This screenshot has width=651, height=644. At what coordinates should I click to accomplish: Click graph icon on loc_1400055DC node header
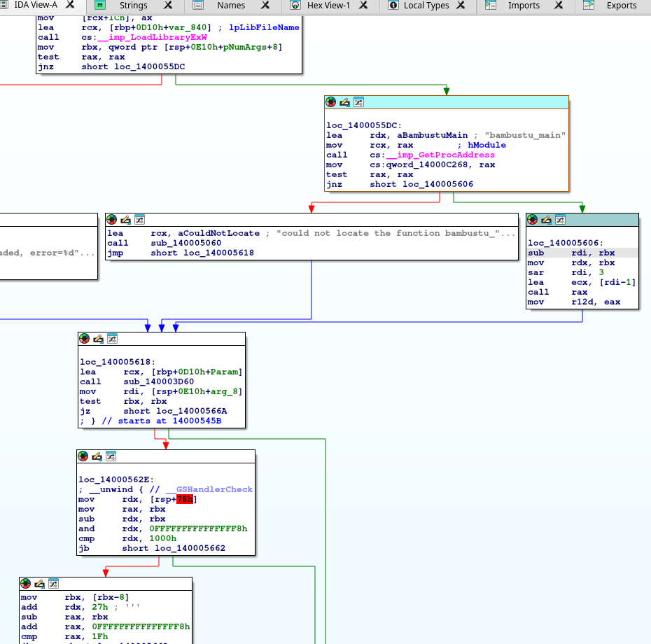[358, 102]
